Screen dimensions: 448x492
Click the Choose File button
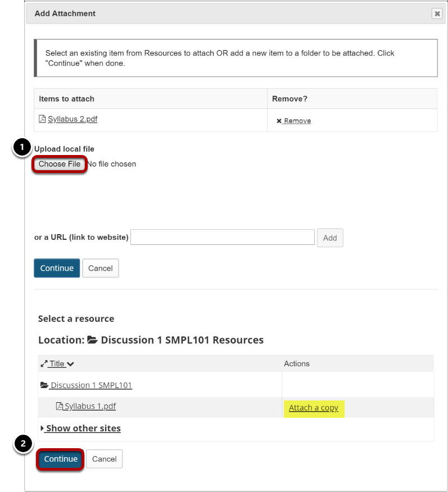pos(60,164)
